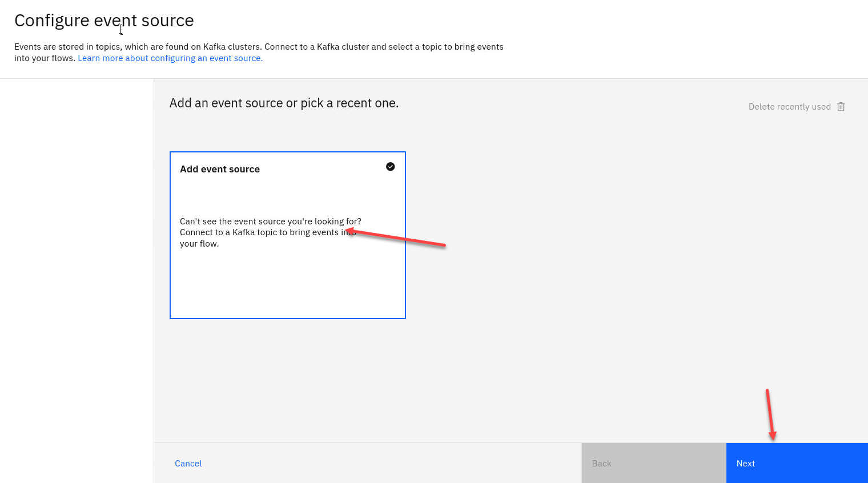
Task: Toggle the checkmark on Add event source tile
Action: click(x=390, y=167)
